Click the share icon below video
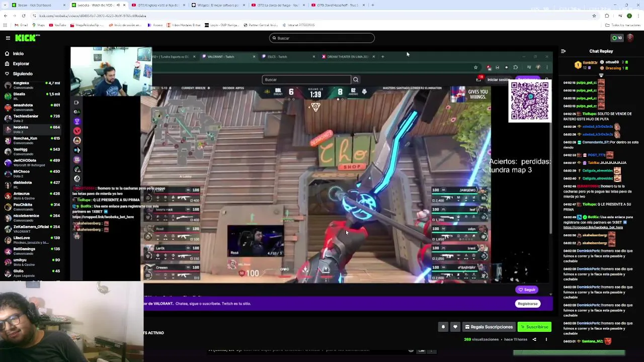Screen dimensions: 644x362 [x=534, y=339]
